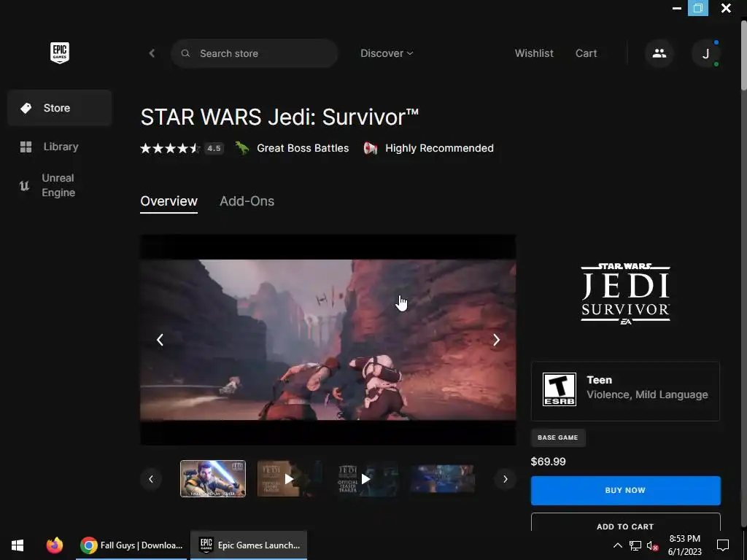The height and width of the screenshot is (560, 747).
Task: Click the Epic Games Launcher taskbar button
Action: click(x=249, y=545)
